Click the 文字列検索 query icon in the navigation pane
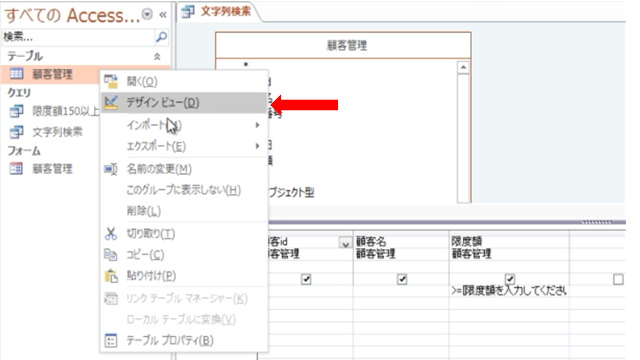640x360 pixels. (16, 132)
